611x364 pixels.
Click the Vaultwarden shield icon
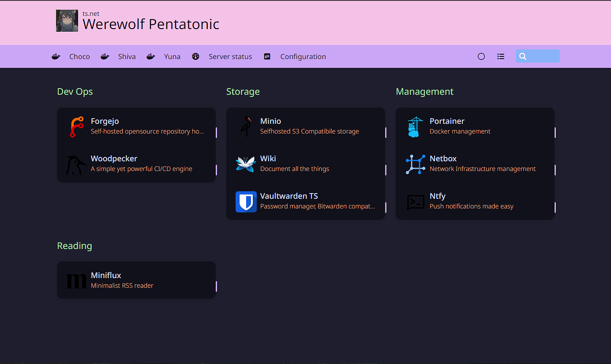tap(246, 202)
